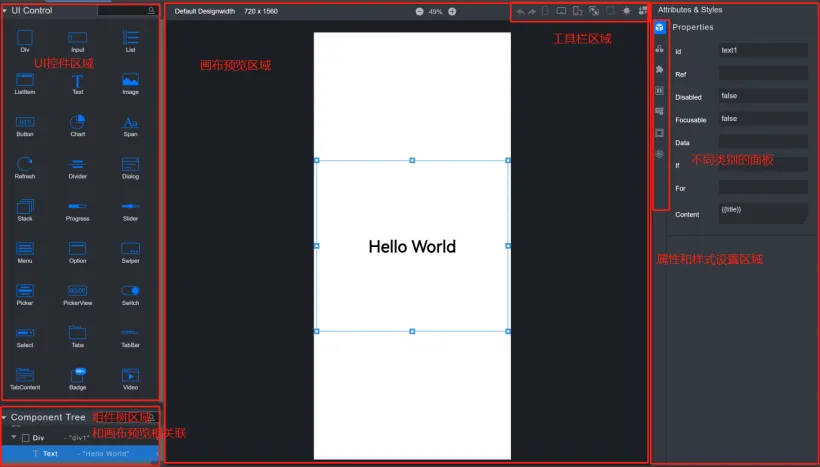Viewport: 820px width, 467px height.
Task: Click the multi-device preview icon
Action: pyautogui.click(x=577, y=11)
